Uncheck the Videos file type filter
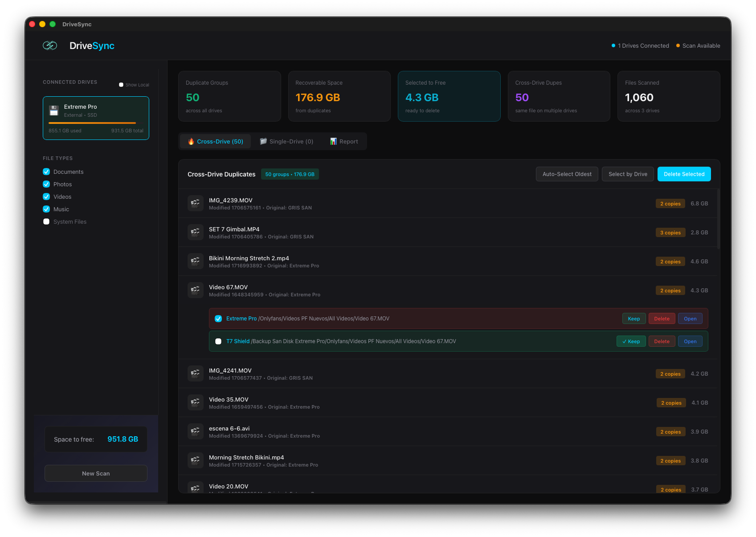The width and height of the screenshot is (756, 537). tap(46, 197)
